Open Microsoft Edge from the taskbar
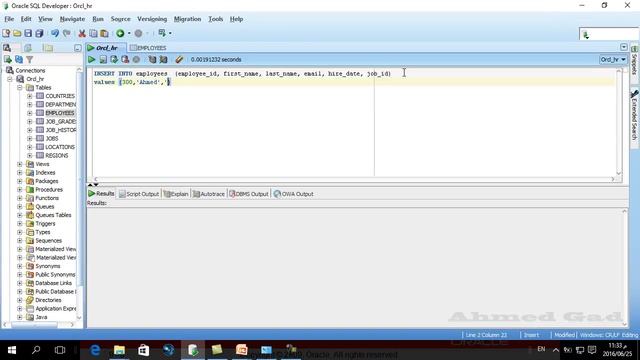This screenshot has width=640, height=360. pos(95,350)
